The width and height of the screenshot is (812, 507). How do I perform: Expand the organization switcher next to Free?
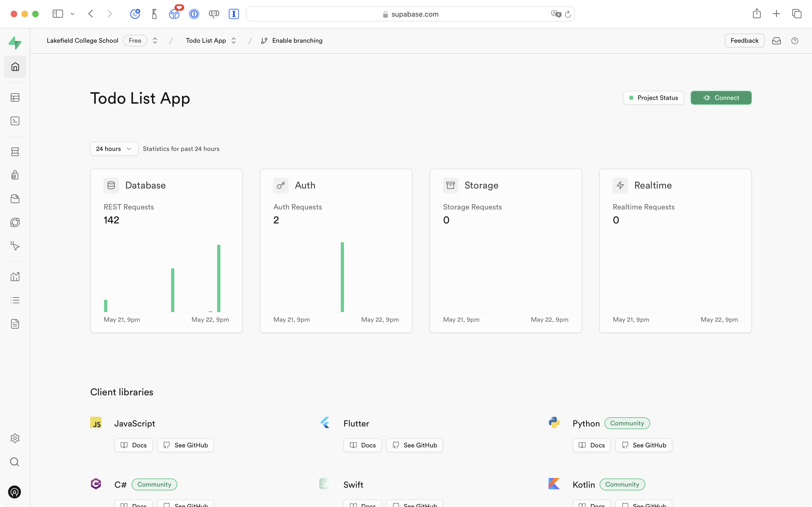[x=155, y=41]
